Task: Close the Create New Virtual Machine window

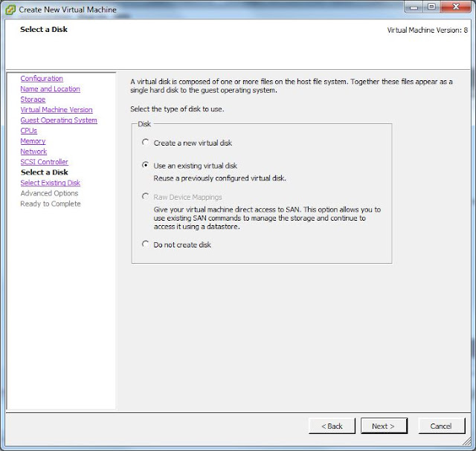Action: pyautogui.click(x=456, y=7)
